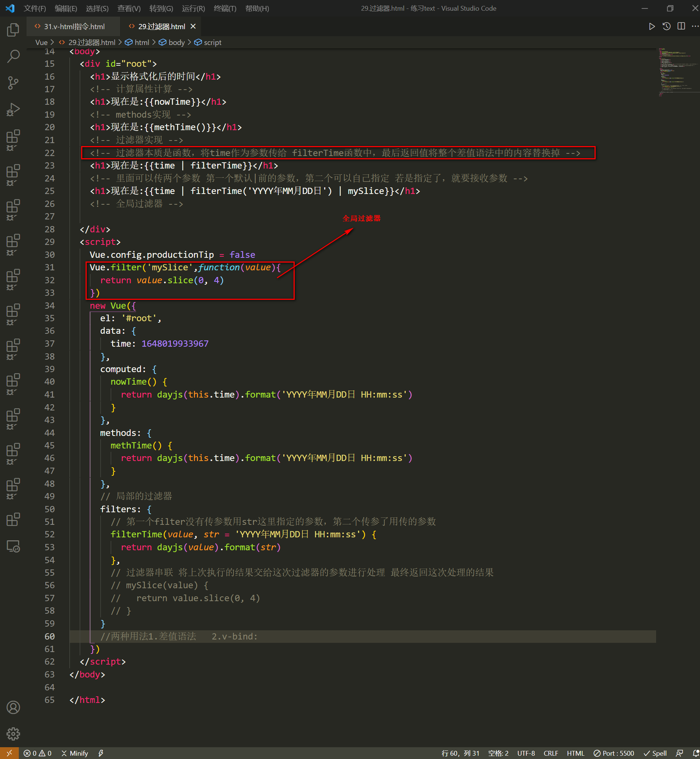Expand the script breadcrumb symbol
The height and width of the screenshot is (759, 700).
pos(212,42)
